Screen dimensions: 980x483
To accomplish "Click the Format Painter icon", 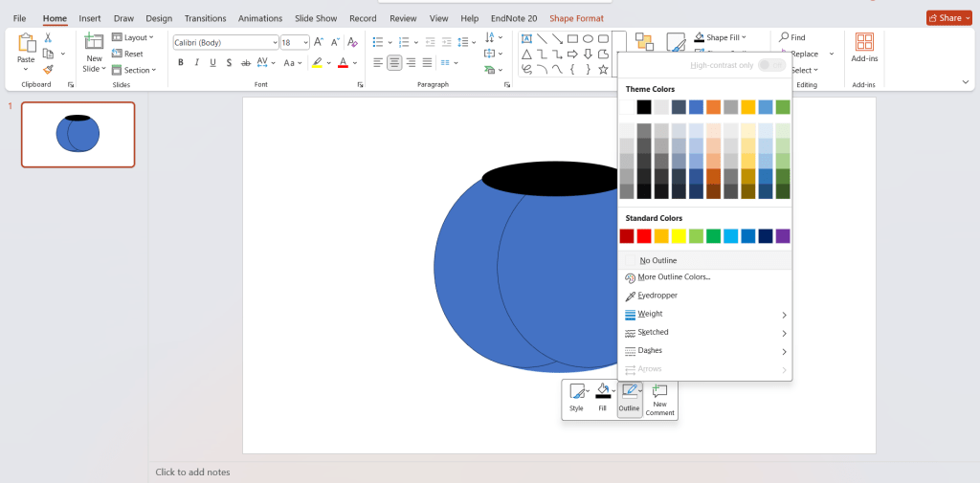I will (x=48, y=70).
